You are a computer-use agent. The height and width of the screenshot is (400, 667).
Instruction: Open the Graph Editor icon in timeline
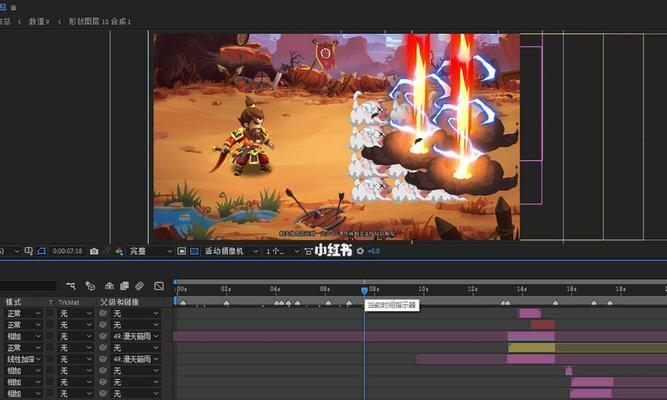[159, 286]
